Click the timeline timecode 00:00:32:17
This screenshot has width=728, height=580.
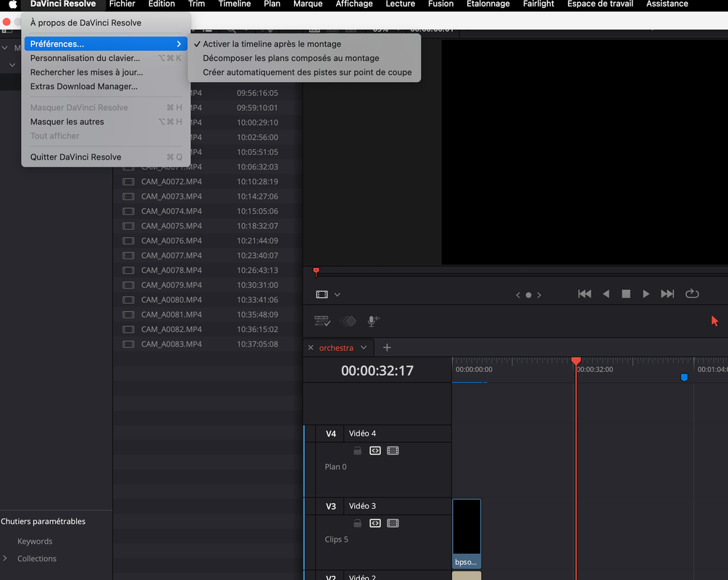click(377, 370)
